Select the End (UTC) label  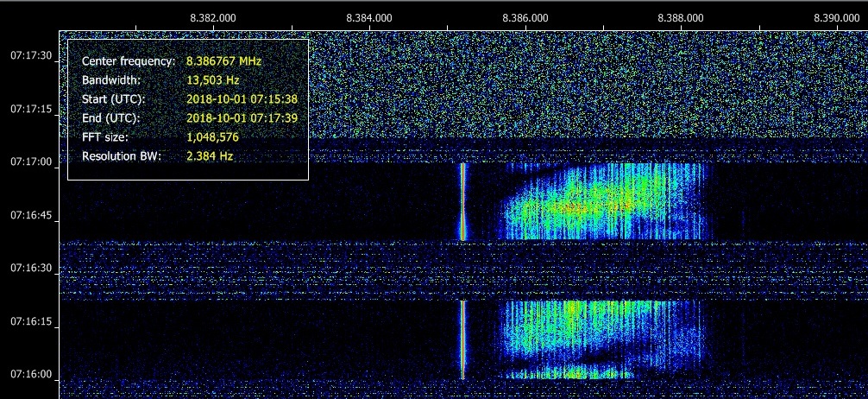[x=110, y=118]
